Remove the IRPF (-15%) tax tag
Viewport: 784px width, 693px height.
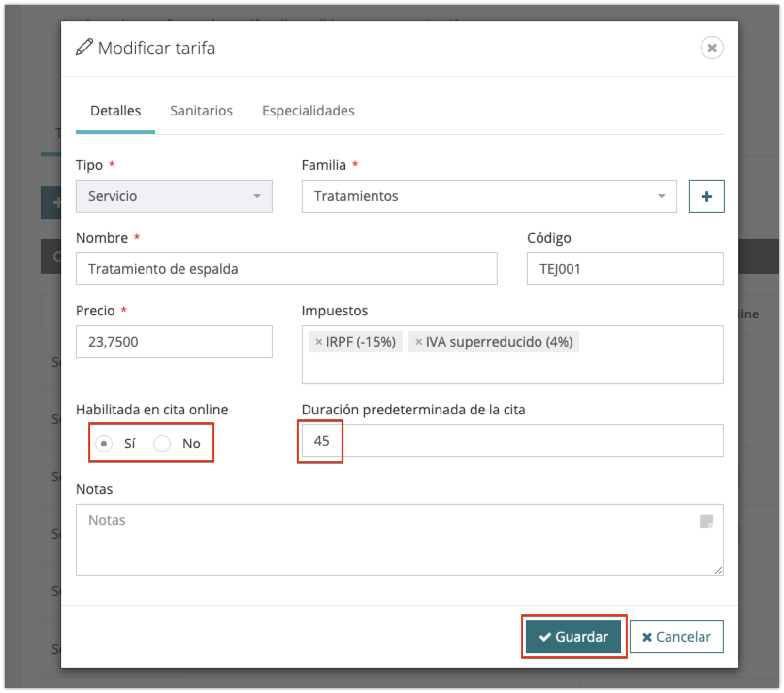point(318,342)
